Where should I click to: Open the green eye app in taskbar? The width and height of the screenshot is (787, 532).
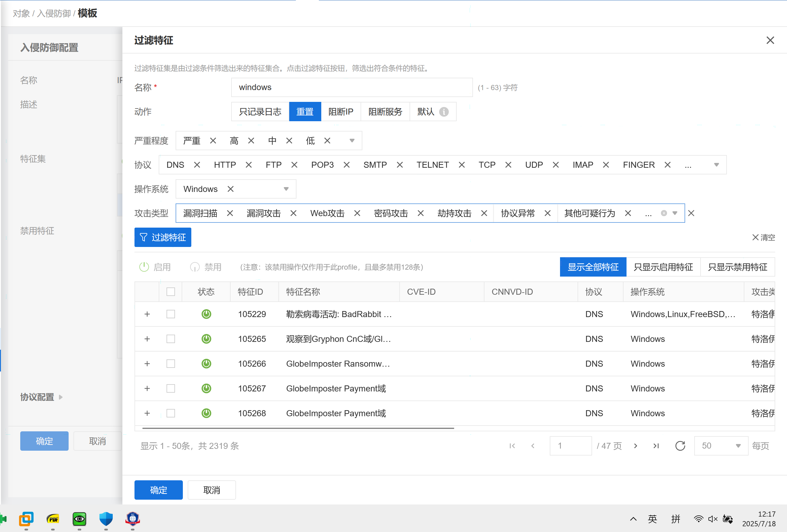(x=79, y=519)
